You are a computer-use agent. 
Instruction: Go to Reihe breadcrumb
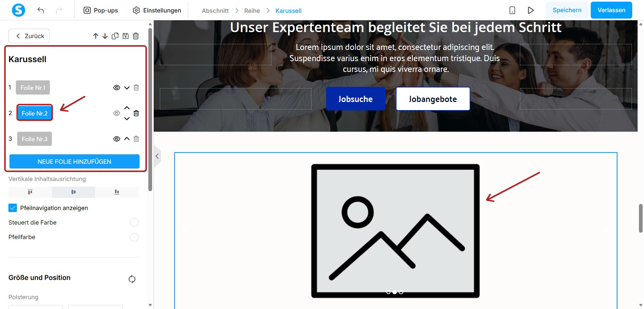[252, 11]
